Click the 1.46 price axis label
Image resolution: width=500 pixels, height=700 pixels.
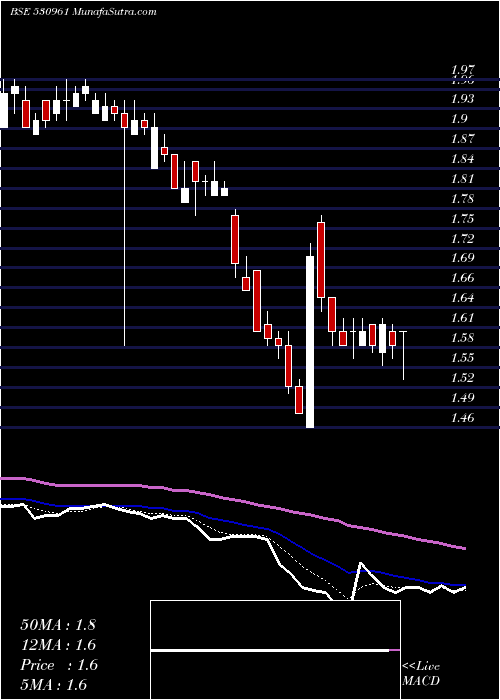pyautogui.click(x=462, y=418)
